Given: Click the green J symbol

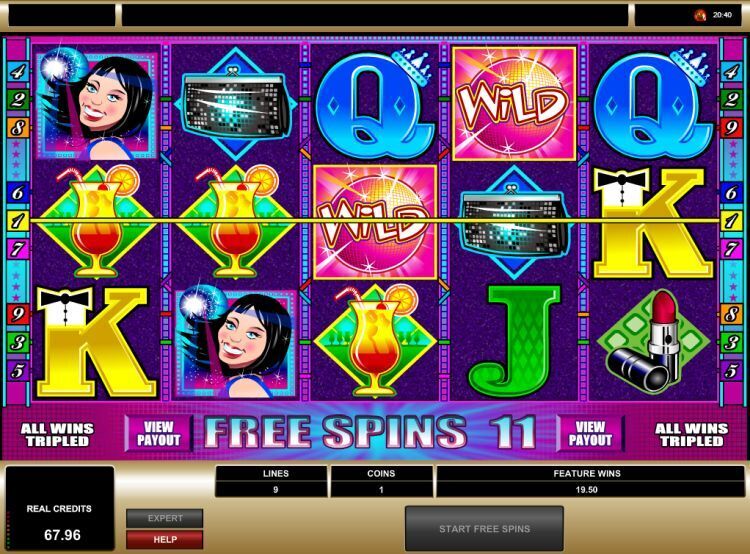Looking at the screenshot, I should click(514, 341).
